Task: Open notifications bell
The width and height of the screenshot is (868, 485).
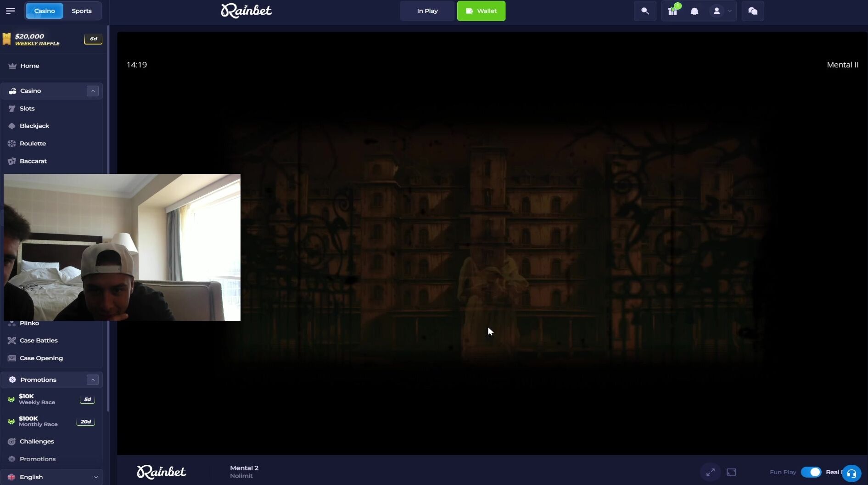Action: click(694, 11)
